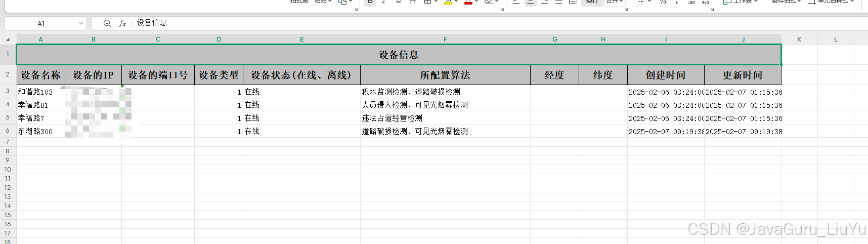This screenshot has height=244, width=868.
Task: Select column H header
Action: [x=603, y=39]
